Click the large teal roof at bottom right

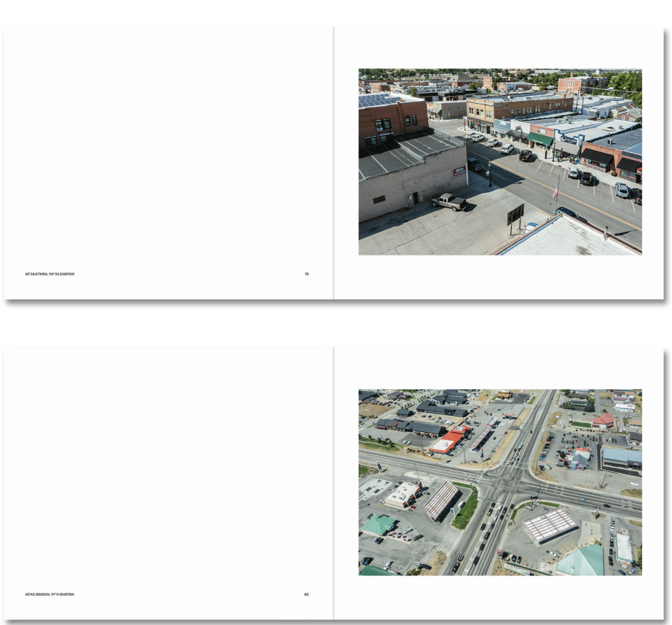click(x=581, y=560)
